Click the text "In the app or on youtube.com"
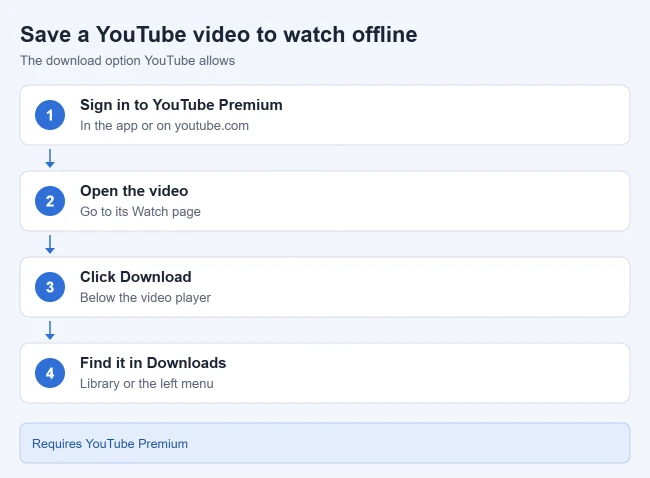The height and width of the screenshot is (478, 650). (165, 126)
